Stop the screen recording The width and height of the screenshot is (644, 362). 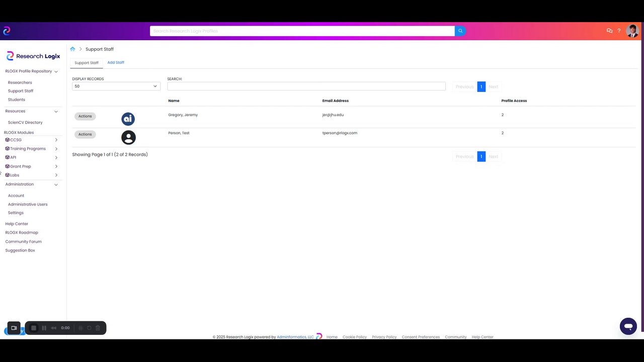(x=34, y=328)
